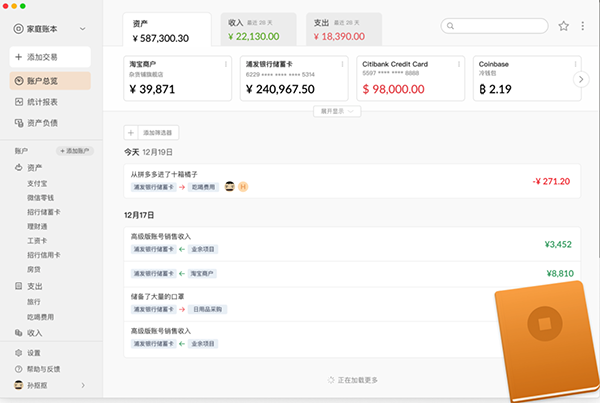600x403 pixels.
Task: Open 设置 settings
Action: pyautogui.click(x=34, y=353)
